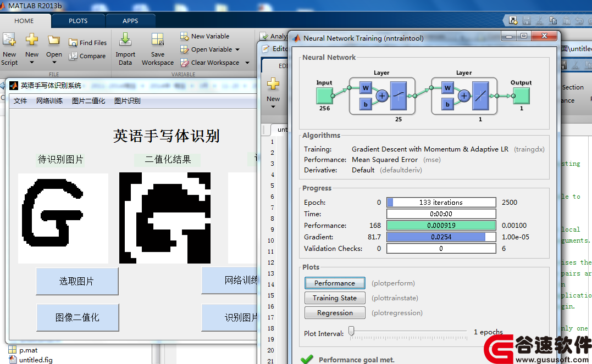Click the Compare files icon

tap(73, 56)
